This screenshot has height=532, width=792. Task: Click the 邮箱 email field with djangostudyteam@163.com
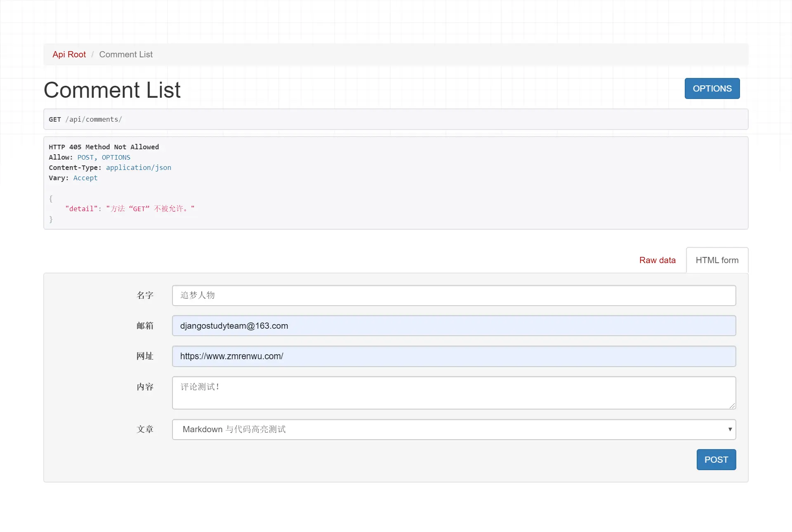click(x=454, y=326)
